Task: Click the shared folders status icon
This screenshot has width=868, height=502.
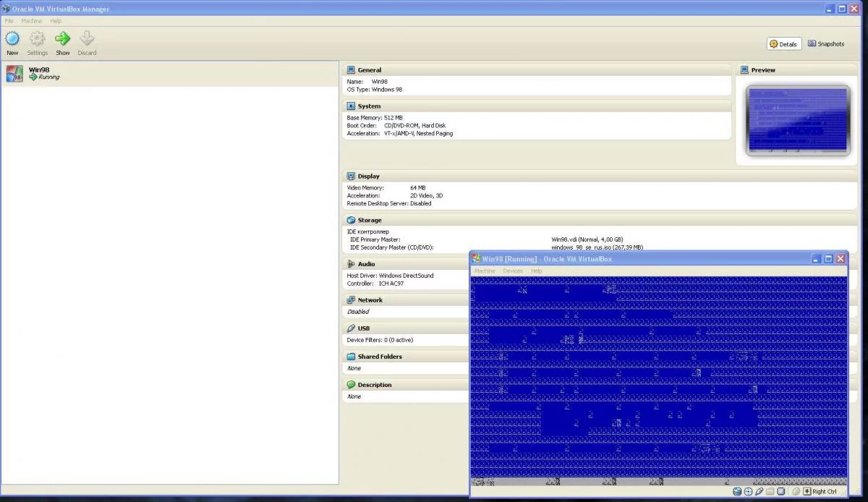Action: (x=770, y=491)
